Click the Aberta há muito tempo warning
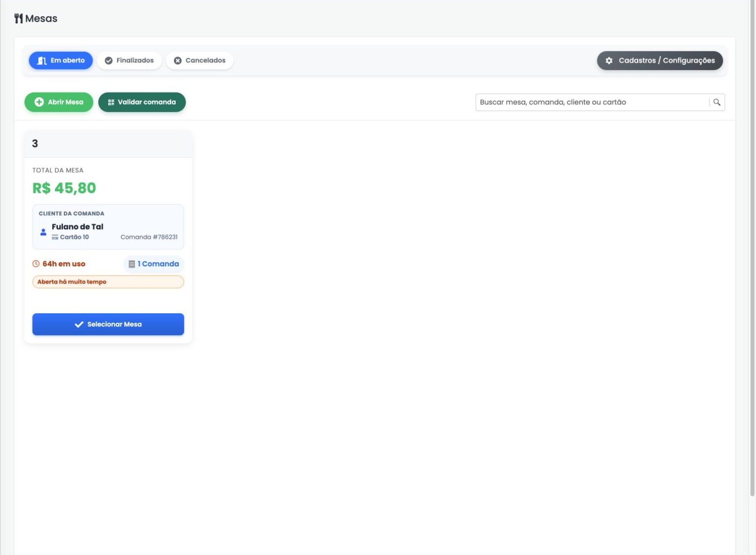This screenshot has height=555, width=756. (x=108, y=282)
